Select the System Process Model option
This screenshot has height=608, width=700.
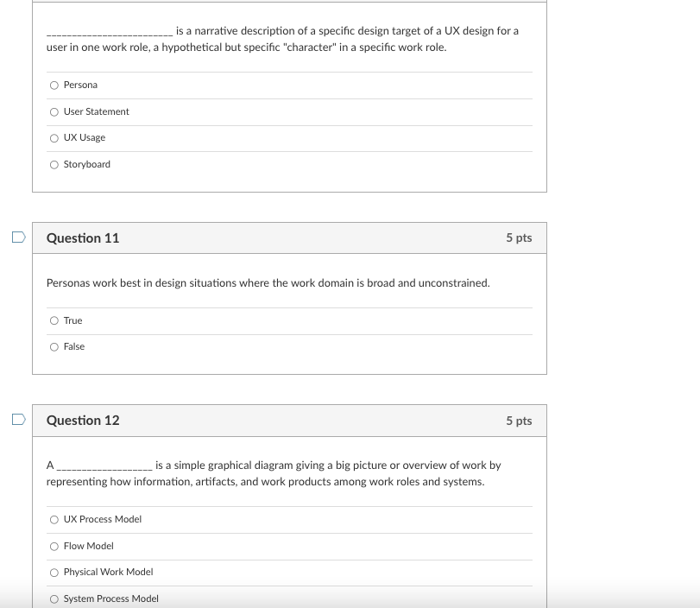point(54,598)
